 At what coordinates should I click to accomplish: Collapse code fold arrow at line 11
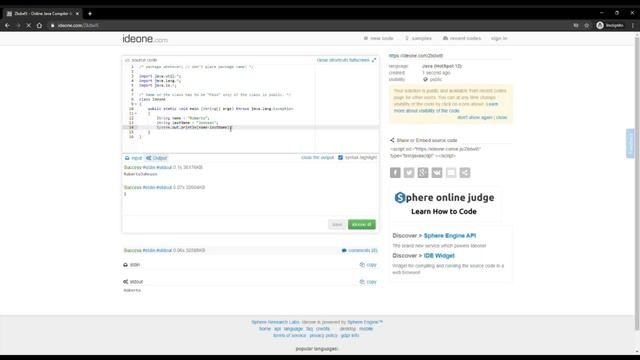pos(136,113)
